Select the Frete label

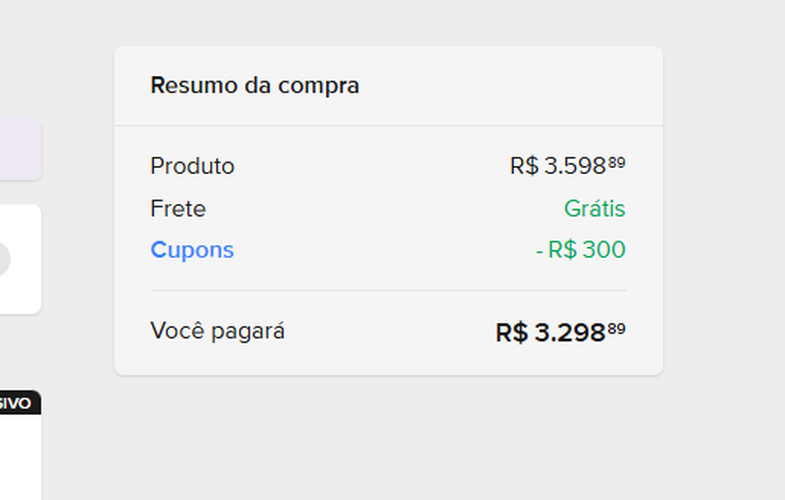point(178,209)
